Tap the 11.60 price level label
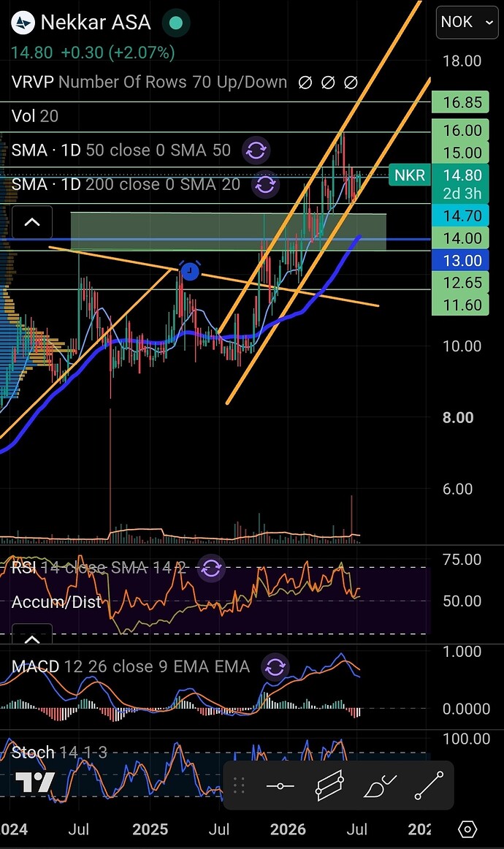The height and width of the screenshot is (849, 504). 461,305
